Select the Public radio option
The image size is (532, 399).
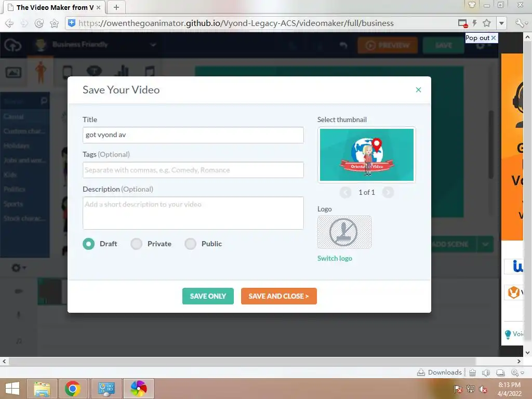tap(190, 244)
